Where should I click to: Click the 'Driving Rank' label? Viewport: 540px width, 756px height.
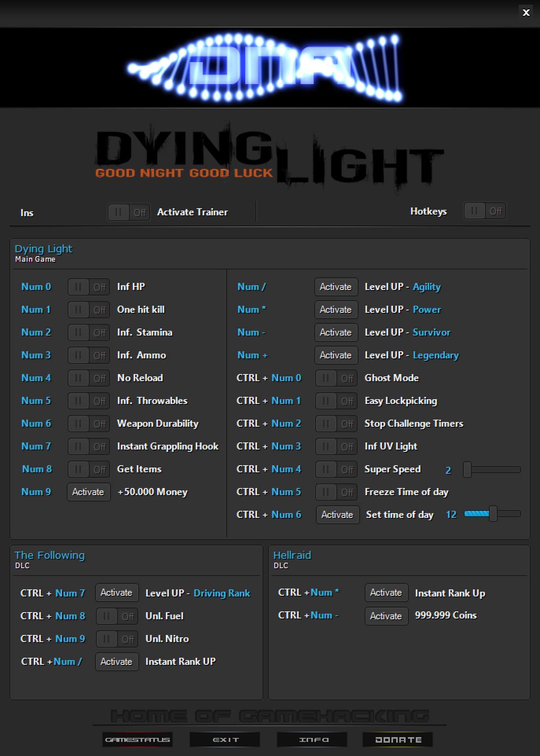tap(222, 593)
